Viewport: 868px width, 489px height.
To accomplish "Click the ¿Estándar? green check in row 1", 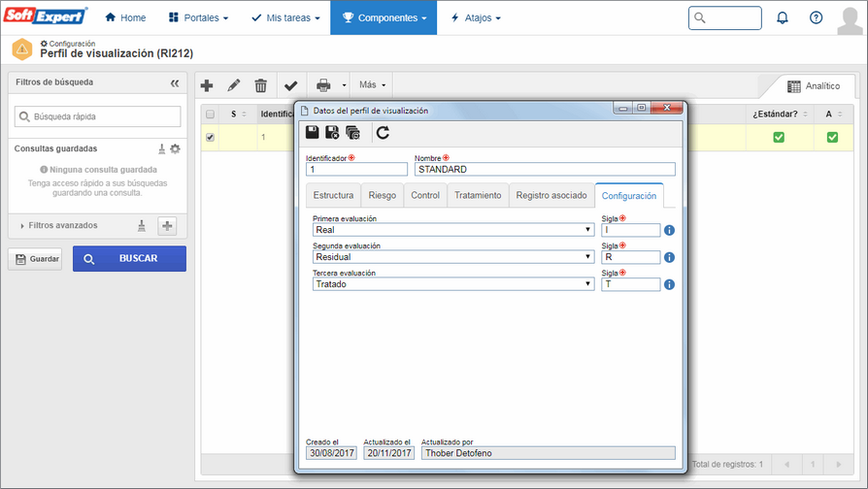I will [779, 137].
